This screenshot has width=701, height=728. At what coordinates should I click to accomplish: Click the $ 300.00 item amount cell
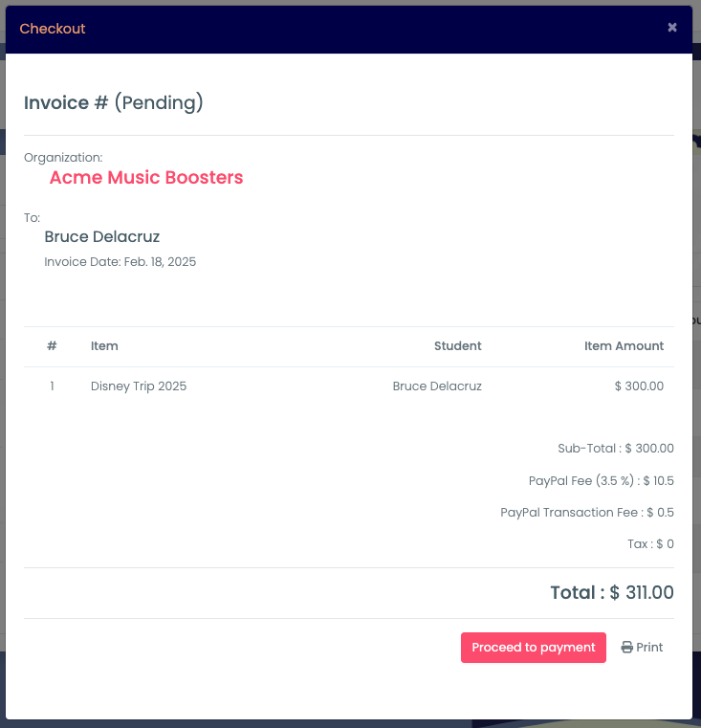click(639, 386)
